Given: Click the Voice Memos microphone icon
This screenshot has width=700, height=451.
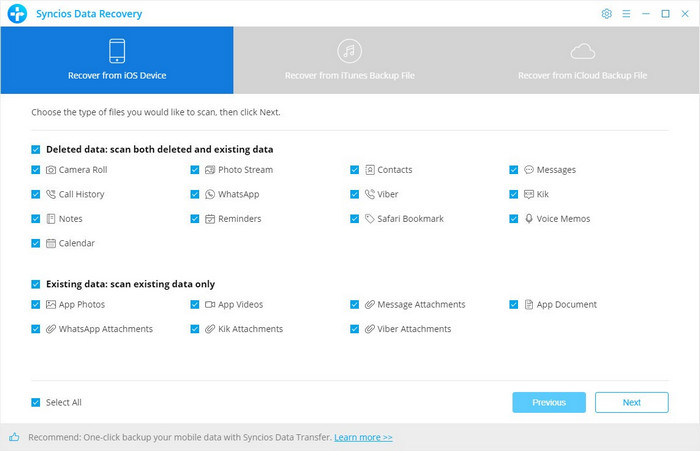Looking at the screenshot, I should 529,219.
